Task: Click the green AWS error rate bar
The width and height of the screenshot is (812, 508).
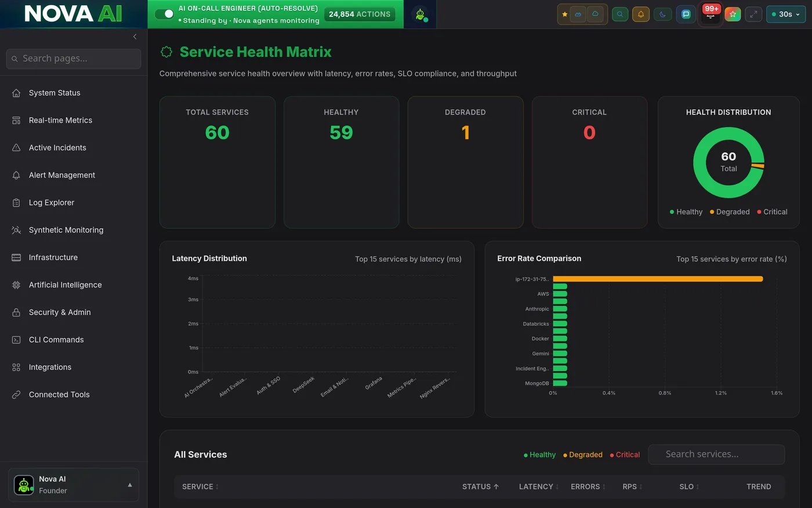Action: click(560, 294)
